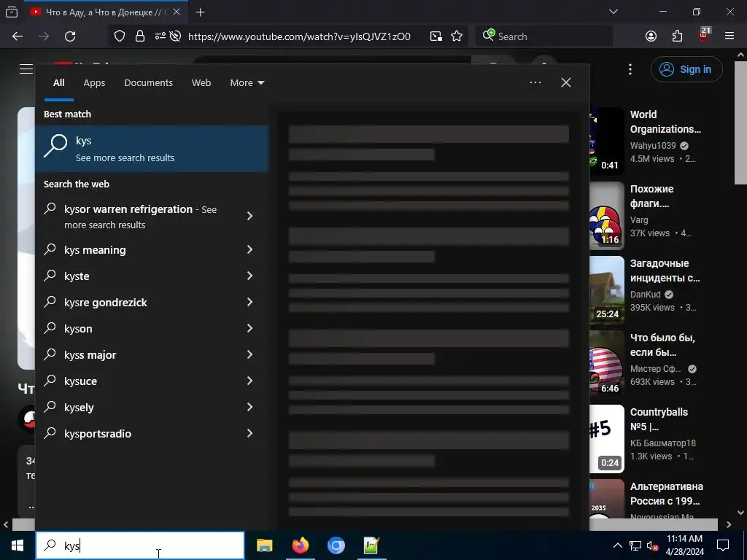Close the Windows search panel
This screenshot has width=747, height=560.
coord(566,82)
